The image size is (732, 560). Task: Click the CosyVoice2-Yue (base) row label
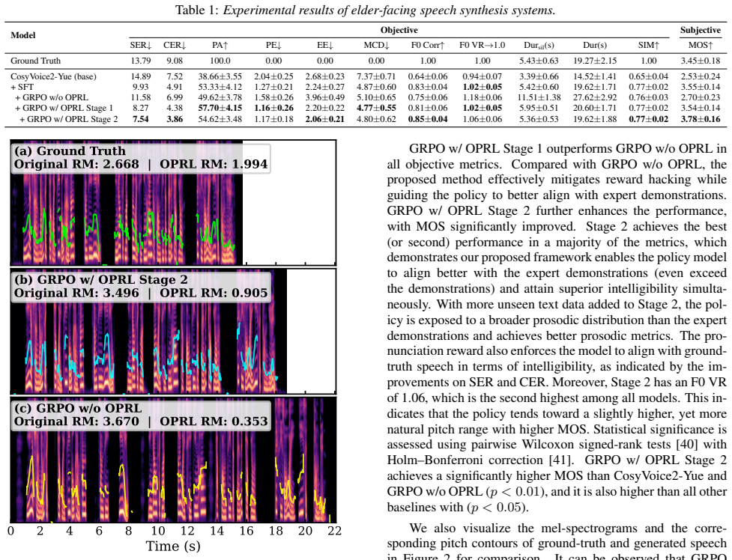tap(53, 76)
